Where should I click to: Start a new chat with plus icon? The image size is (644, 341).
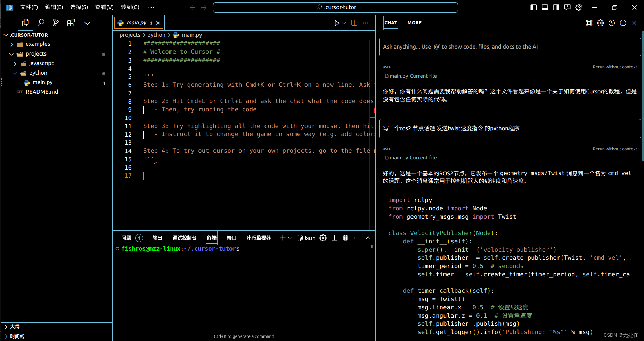623,23
